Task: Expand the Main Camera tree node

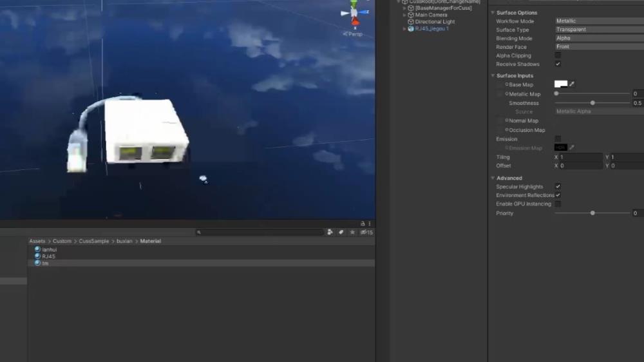Action: (404, 15)
